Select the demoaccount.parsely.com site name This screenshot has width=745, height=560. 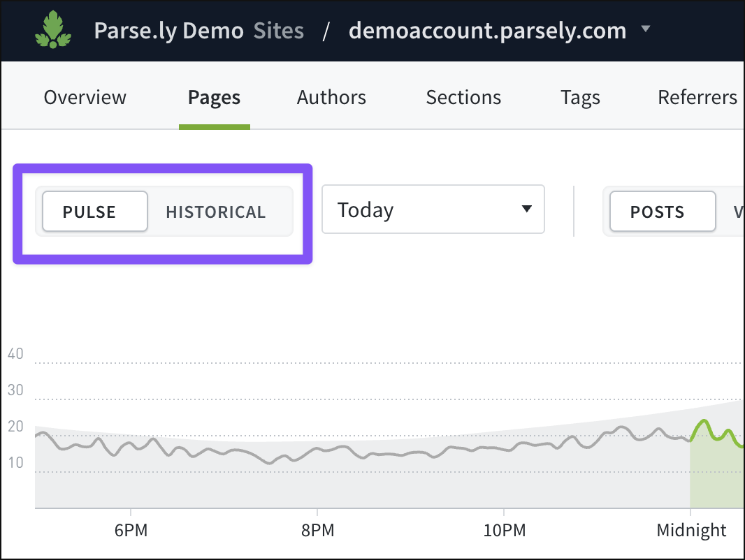488,31
